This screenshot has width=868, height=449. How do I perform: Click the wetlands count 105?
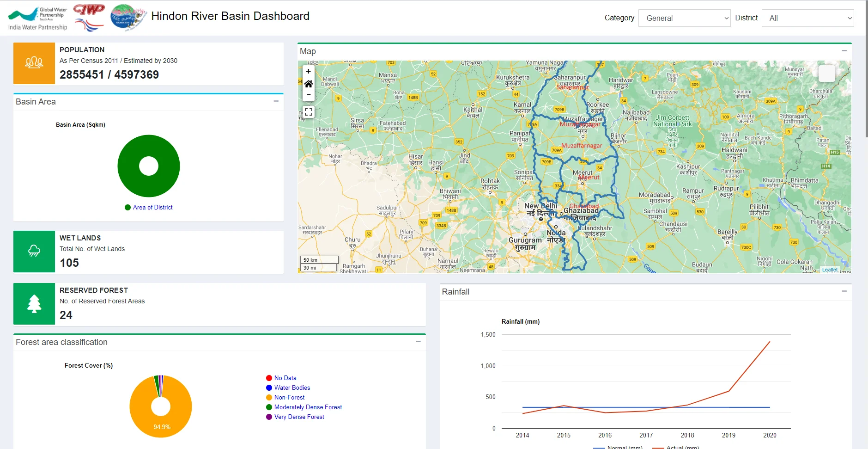coord(69,263)
